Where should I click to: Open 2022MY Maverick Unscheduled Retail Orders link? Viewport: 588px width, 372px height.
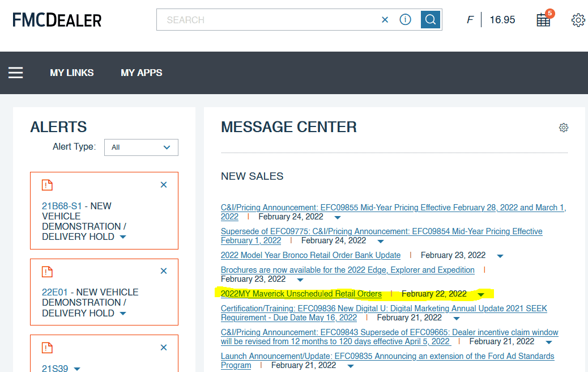[301, 294]
